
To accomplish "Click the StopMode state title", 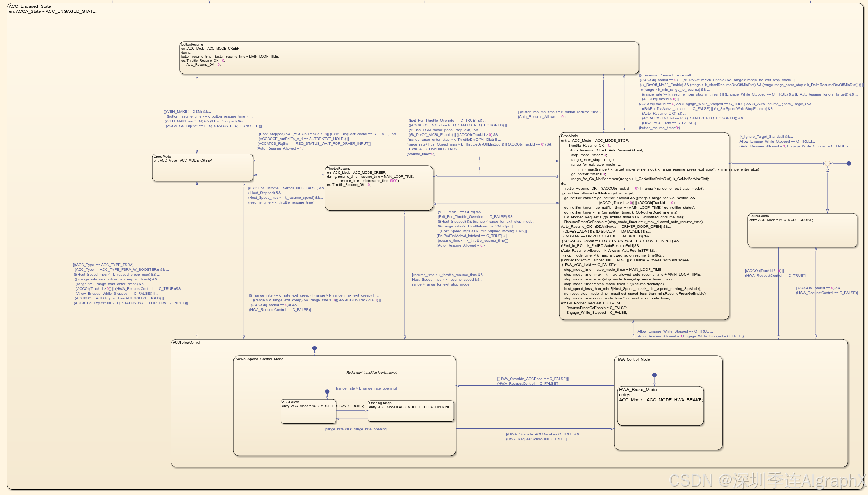I will (x=569, y=136).
